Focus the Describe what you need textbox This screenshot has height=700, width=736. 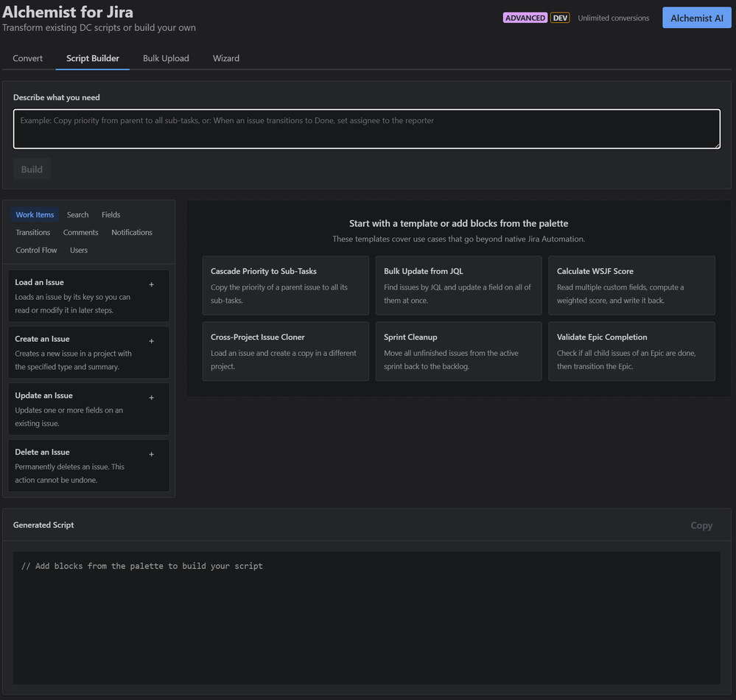coord(367,129)
